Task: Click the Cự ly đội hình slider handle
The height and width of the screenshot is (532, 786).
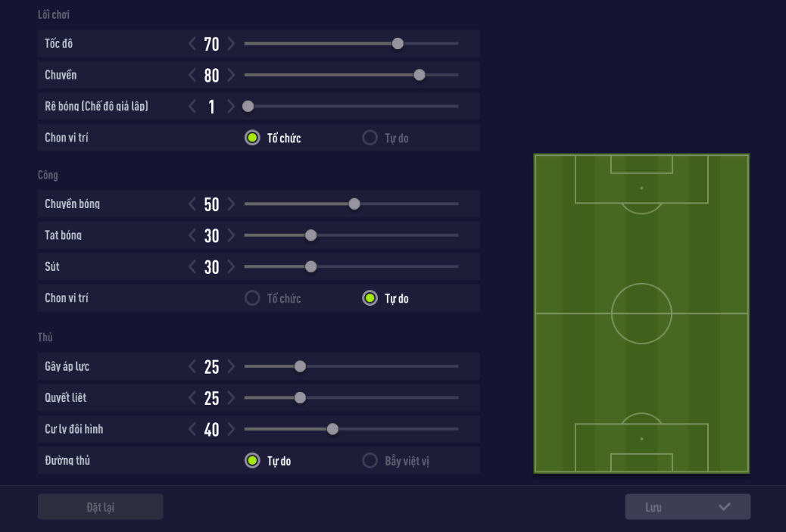Action: point(332,430)
